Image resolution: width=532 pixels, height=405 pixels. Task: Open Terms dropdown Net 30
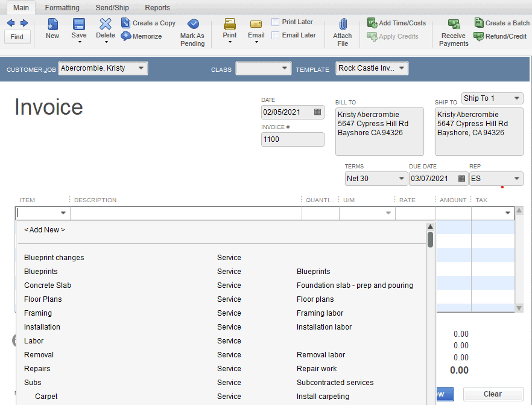401,179
